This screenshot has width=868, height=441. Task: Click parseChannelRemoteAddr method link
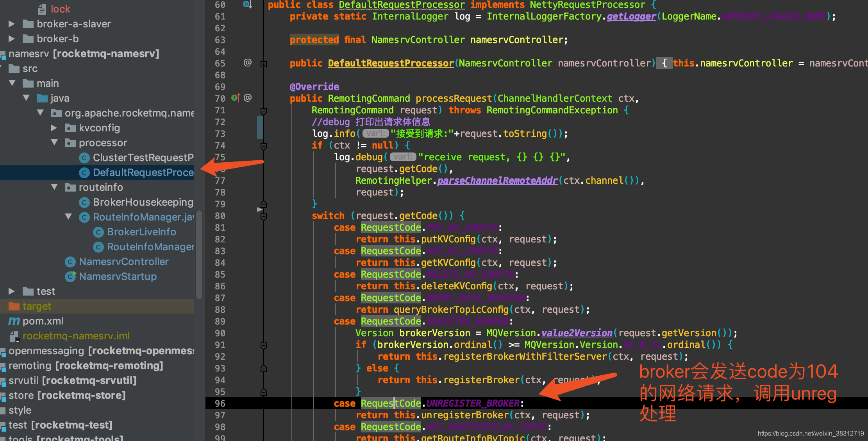click(x=497, y=181)
